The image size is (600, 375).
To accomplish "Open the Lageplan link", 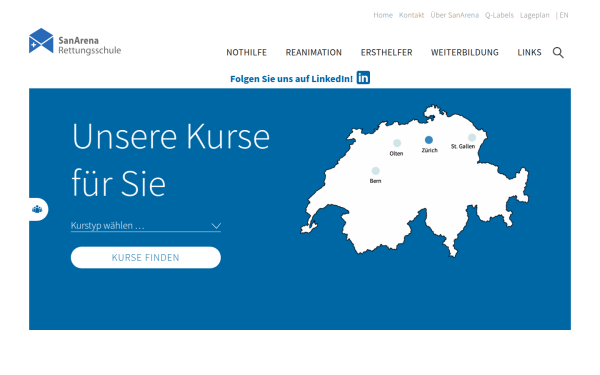I will tap(535, 15).
